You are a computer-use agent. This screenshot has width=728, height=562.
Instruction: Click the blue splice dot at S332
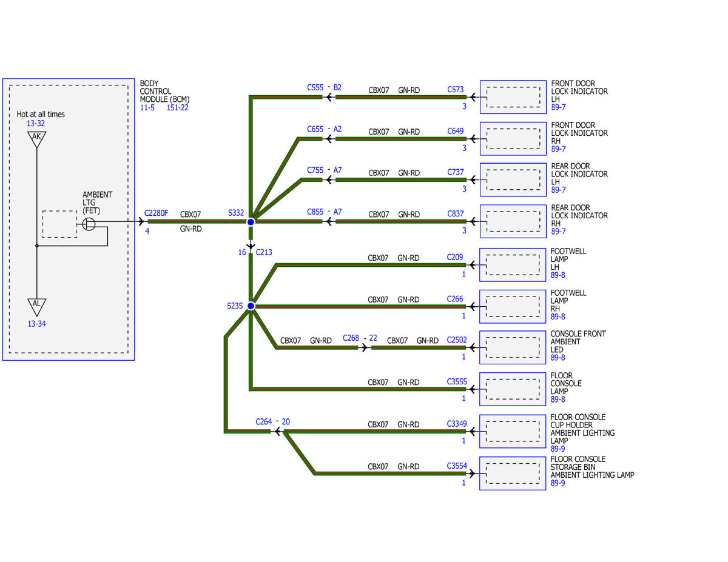coord(251,222)
